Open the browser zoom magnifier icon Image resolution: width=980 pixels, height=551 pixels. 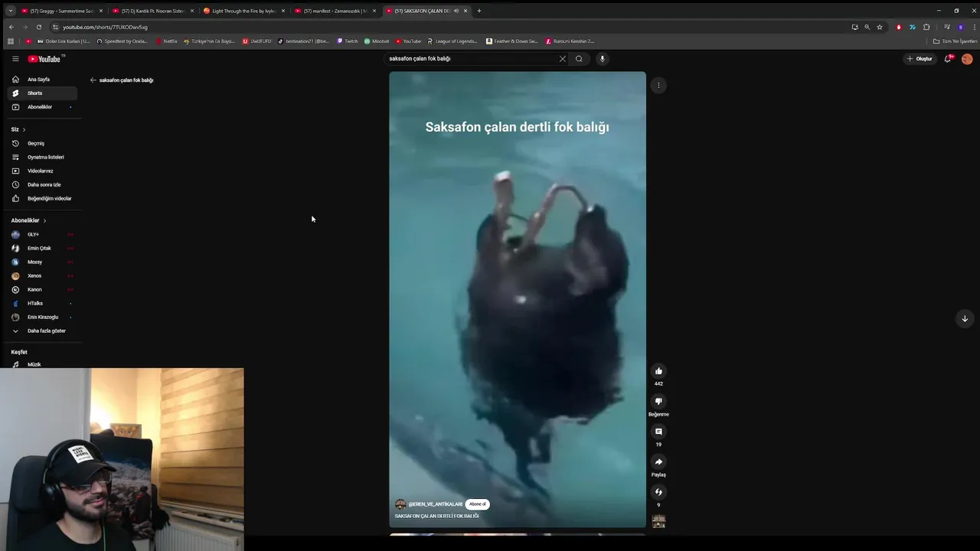[867, 27]
